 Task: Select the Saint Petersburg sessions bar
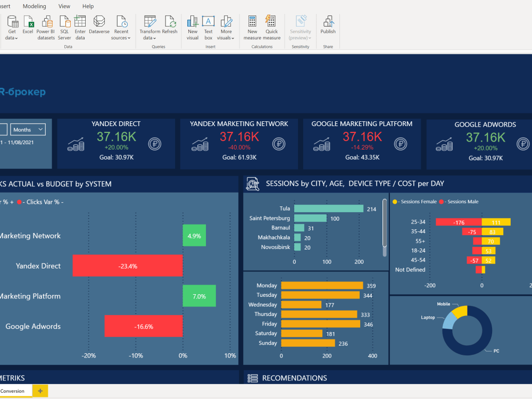tap(310, 218)
